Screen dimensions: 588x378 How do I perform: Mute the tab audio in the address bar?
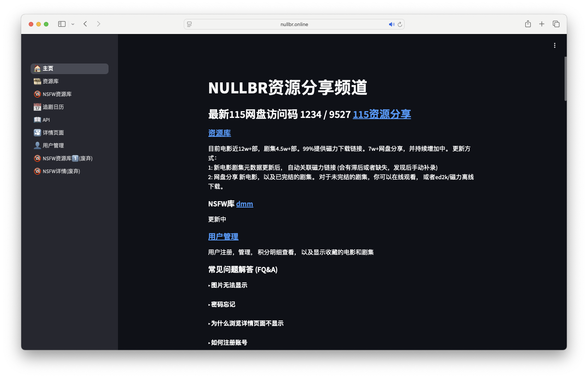coord(391,24)
